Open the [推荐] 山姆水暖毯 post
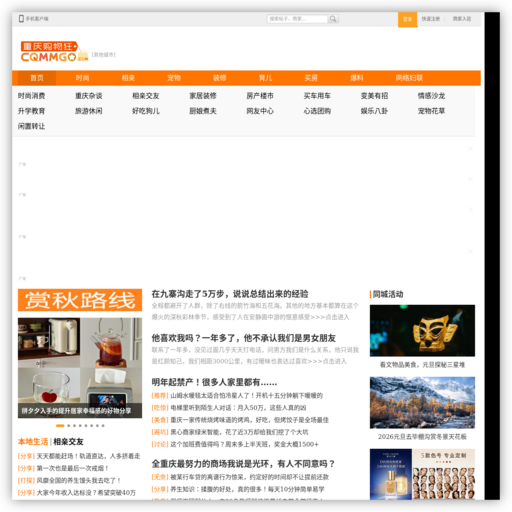The width and height of the screenshot is (512, 512). click(x=237, y=396)
